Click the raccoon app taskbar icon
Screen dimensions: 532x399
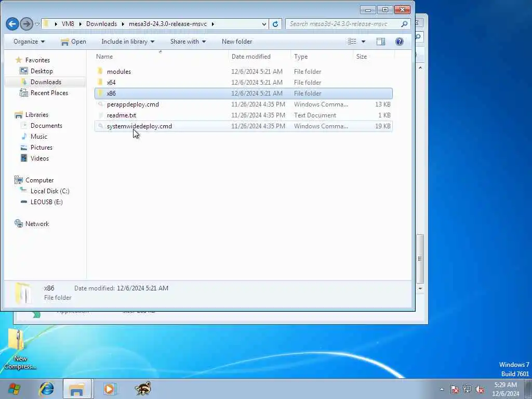[x=142, y=389]
